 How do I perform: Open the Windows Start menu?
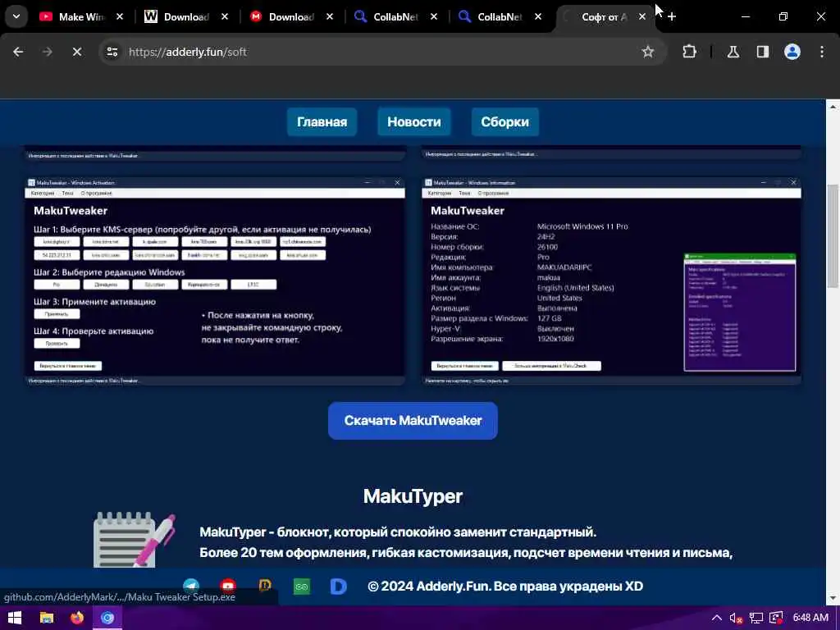[x=15, y=618]
